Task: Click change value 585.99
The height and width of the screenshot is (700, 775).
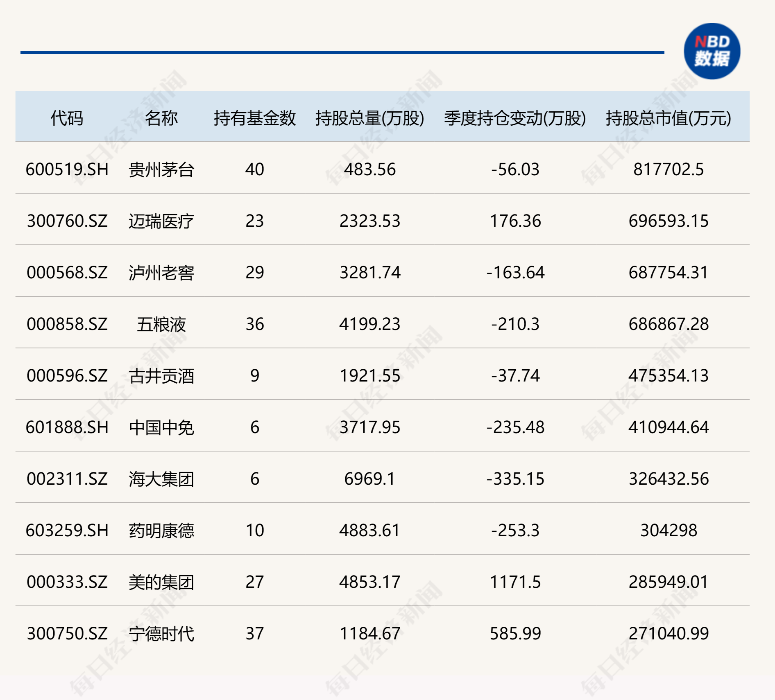Action: click(x=515, y=634)
